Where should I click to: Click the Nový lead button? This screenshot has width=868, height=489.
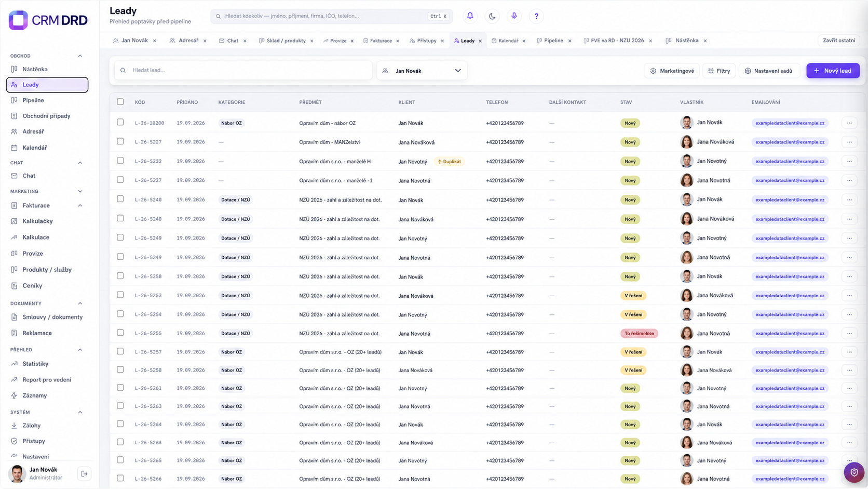tap(833, 71)
